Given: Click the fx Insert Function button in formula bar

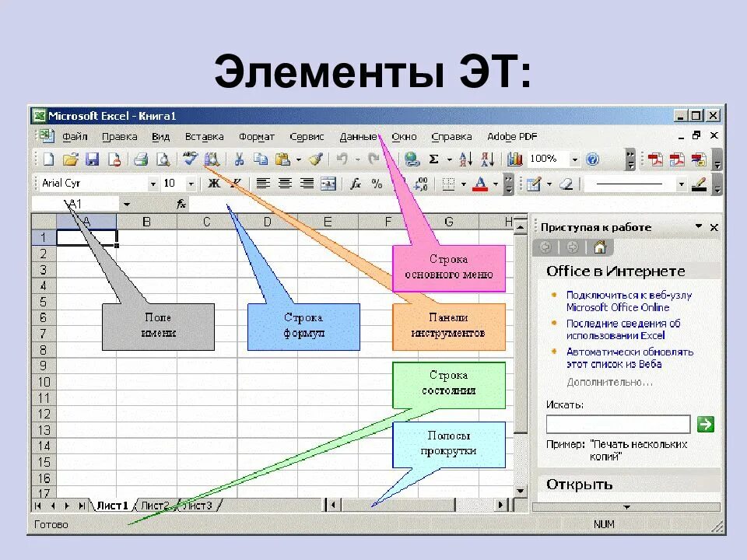Looking at the screenshot, I should (181, 205).
